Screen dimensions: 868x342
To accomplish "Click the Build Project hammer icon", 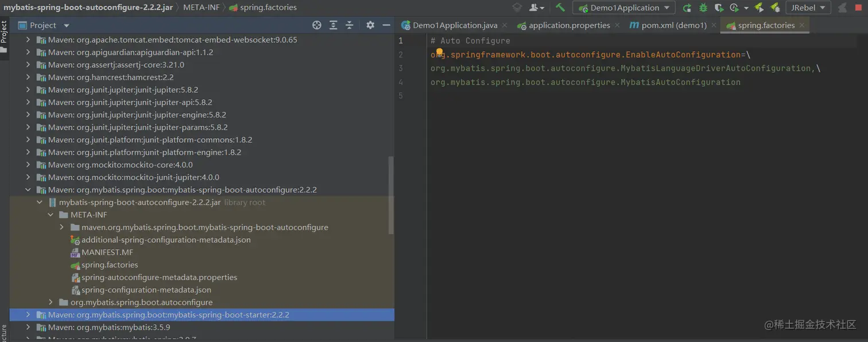I will 560,7.
